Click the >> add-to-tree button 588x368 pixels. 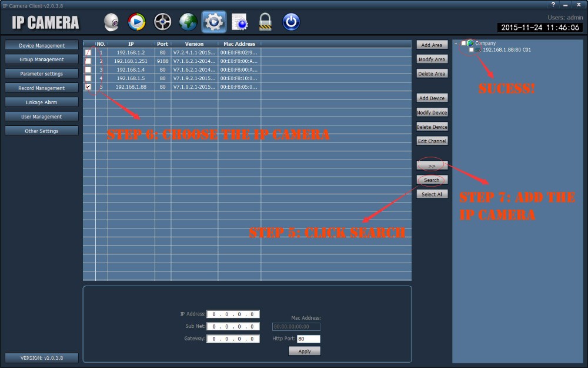click(x=432, y=165)
